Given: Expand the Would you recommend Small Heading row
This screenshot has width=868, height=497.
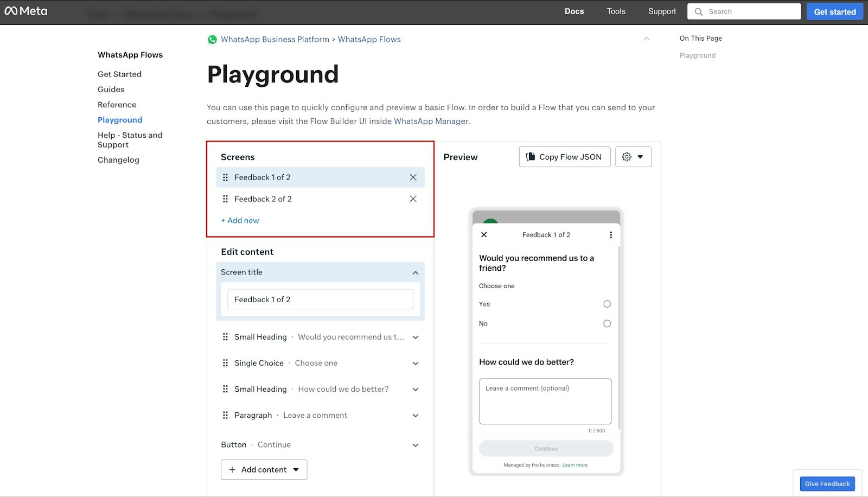Looking at the screenshot, I should (416, 337).
